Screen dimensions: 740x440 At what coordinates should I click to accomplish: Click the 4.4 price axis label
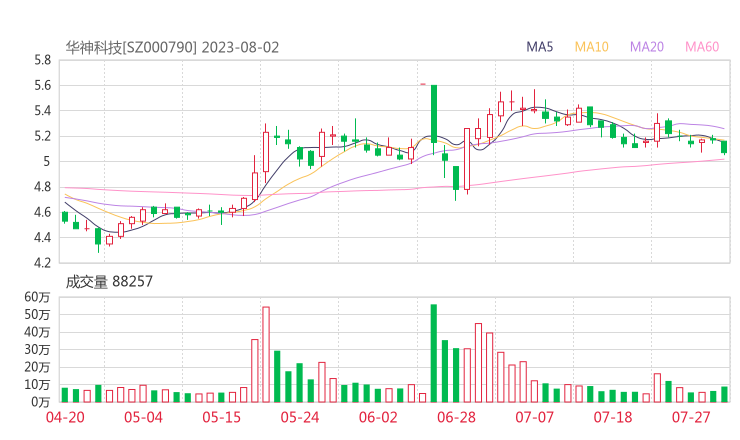pos(42,237)
